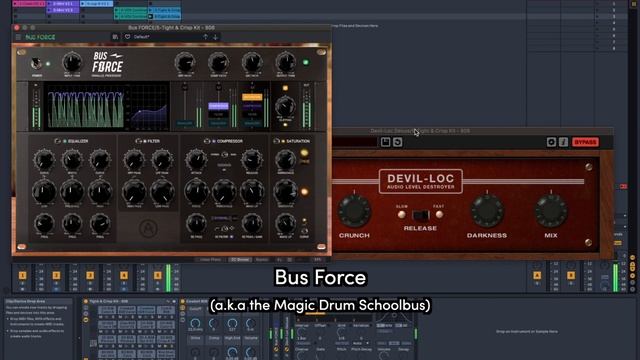Open the Bus Force hamburger menu

(x=18, y=37)
